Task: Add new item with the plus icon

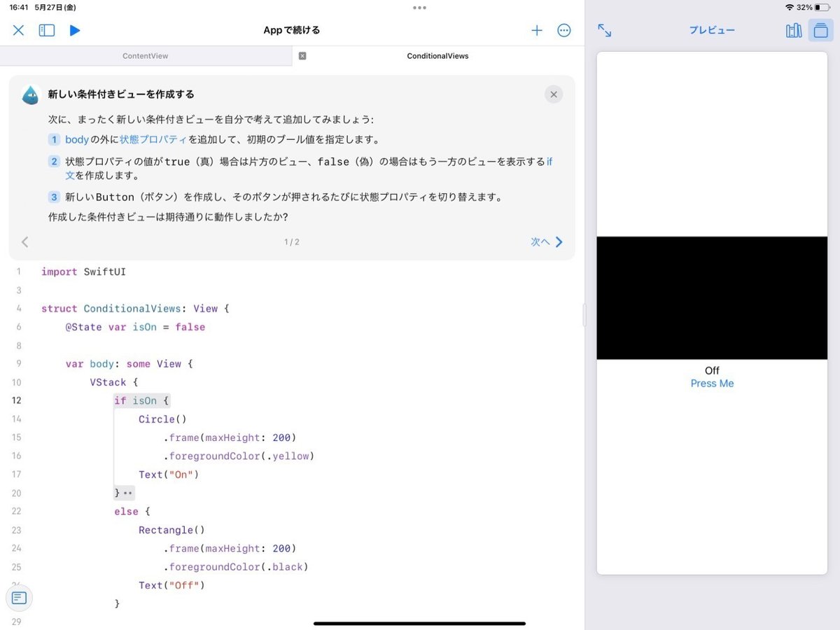Action: 537,30
